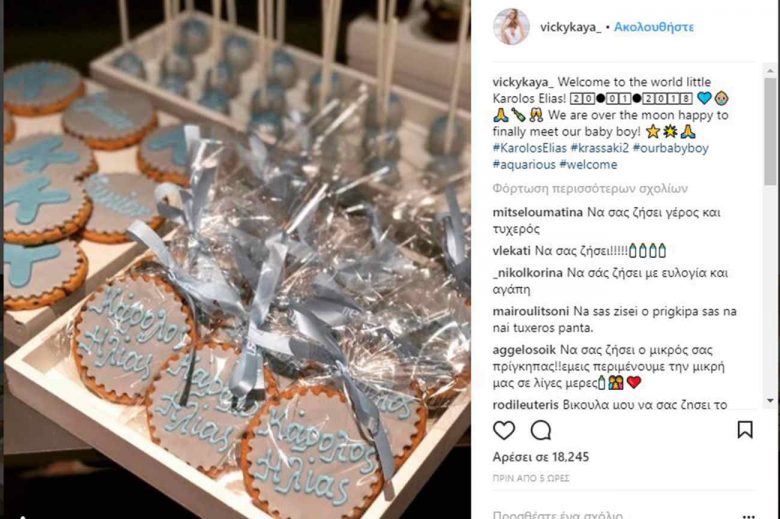Open the #welcome hashtag
Image resolution: width=780 pixels, height=519 pixels.
588,164
